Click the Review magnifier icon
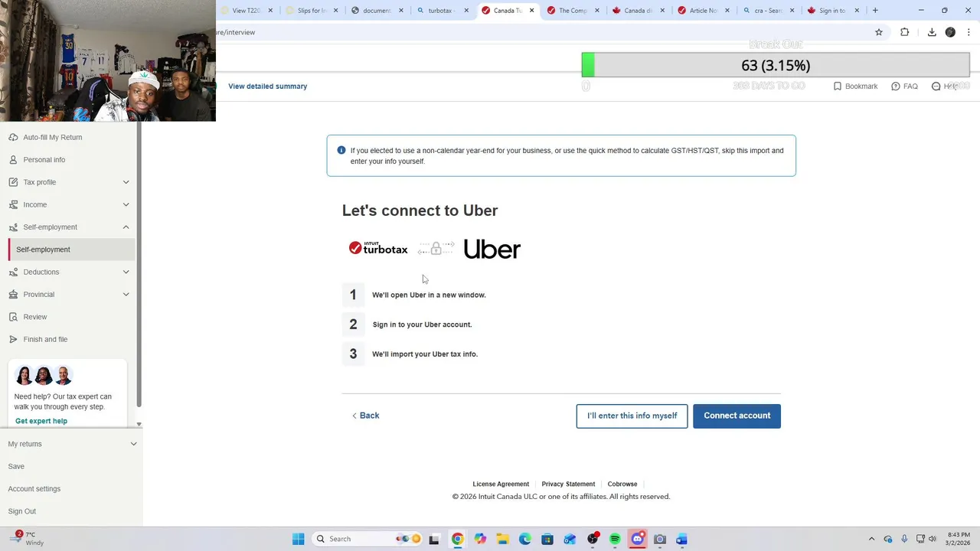 click(13, 317)
